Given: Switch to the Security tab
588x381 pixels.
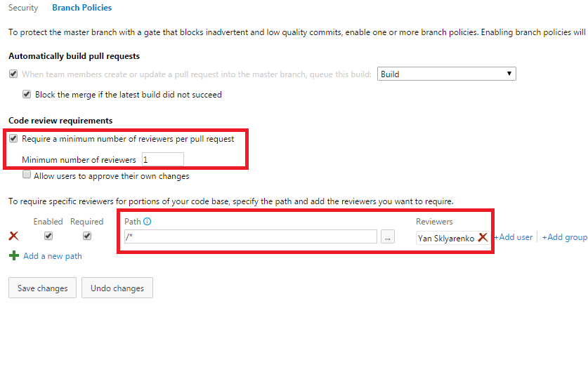Looking at the screenshot, I should (23, 8).
